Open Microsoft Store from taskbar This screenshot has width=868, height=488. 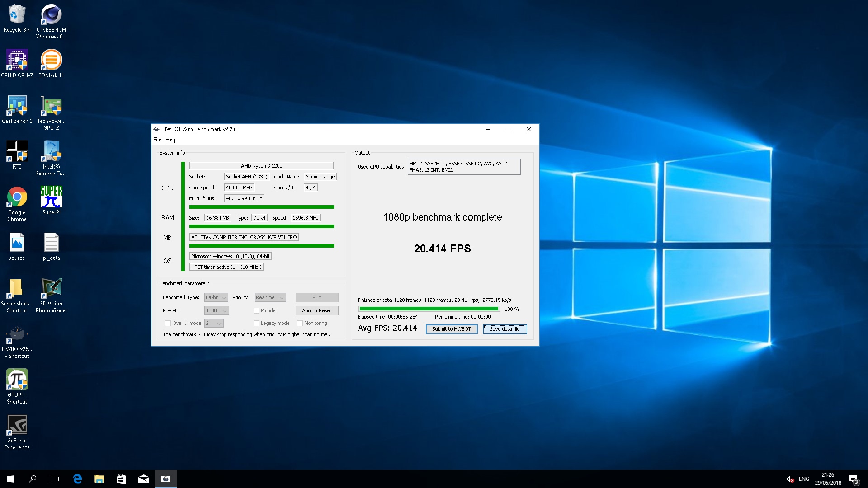[x=121, y=479]
